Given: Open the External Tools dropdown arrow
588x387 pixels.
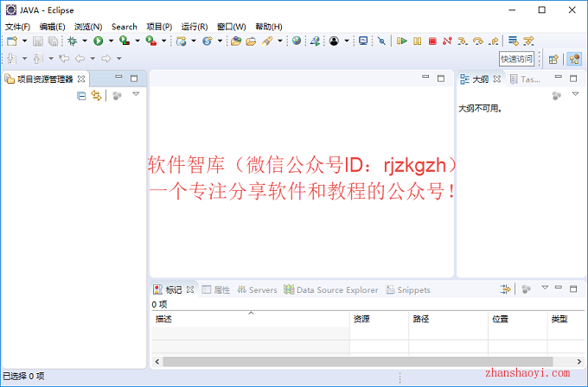Looking at the screenshot, I should [164, 41].
